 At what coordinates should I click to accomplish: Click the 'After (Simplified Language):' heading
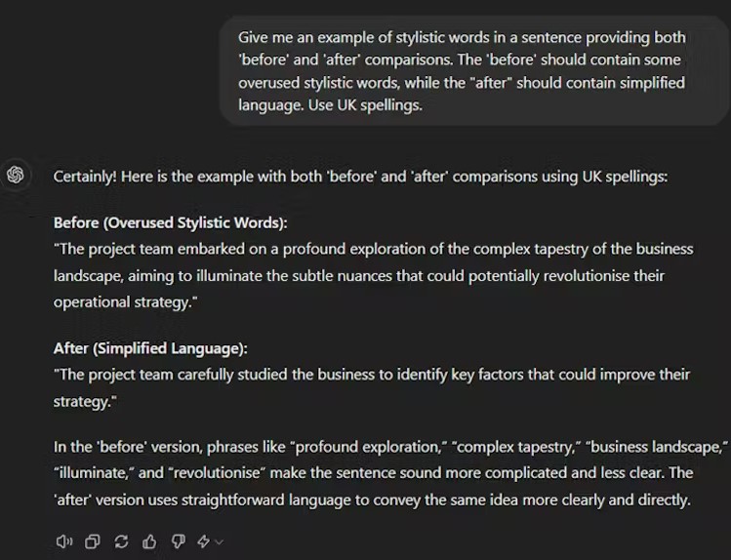pyautogui.click(x=150, y=348)
